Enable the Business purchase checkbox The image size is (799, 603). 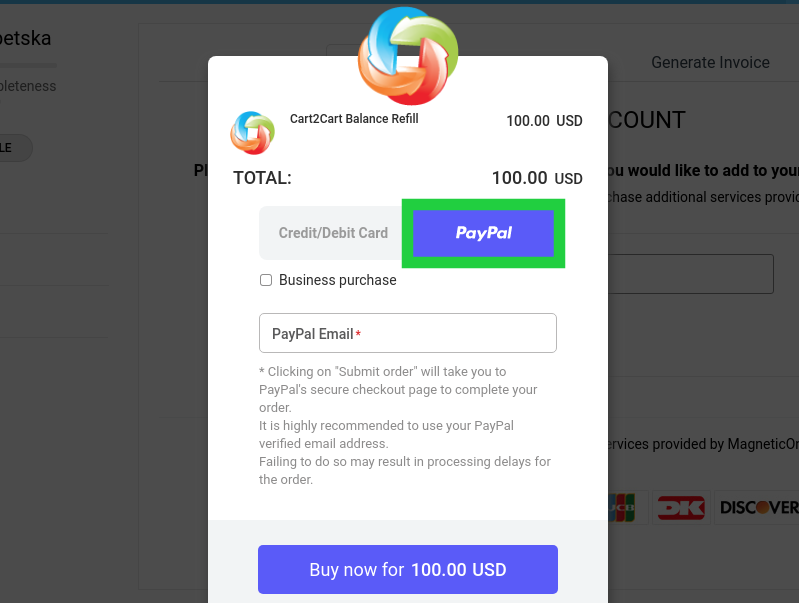coord(266,280)
